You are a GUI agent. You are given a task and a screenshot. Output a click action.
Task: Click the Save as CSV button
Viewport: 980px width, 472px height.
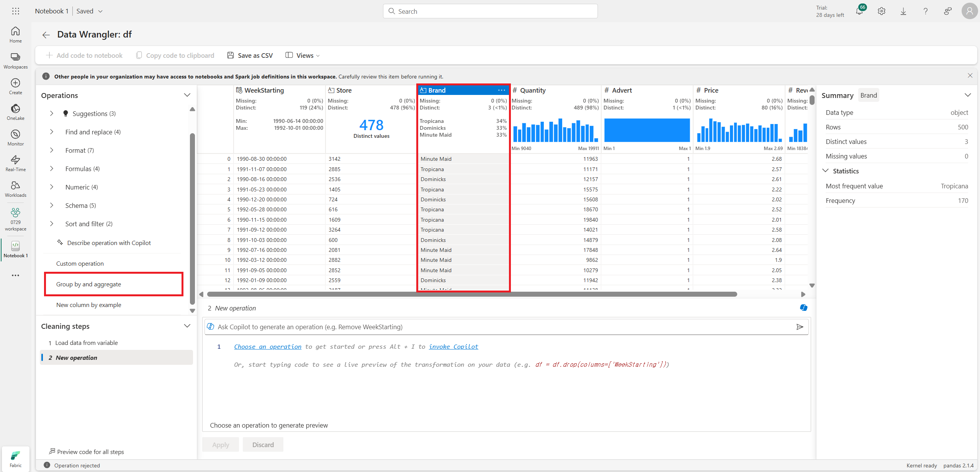[x=250, y=56]
